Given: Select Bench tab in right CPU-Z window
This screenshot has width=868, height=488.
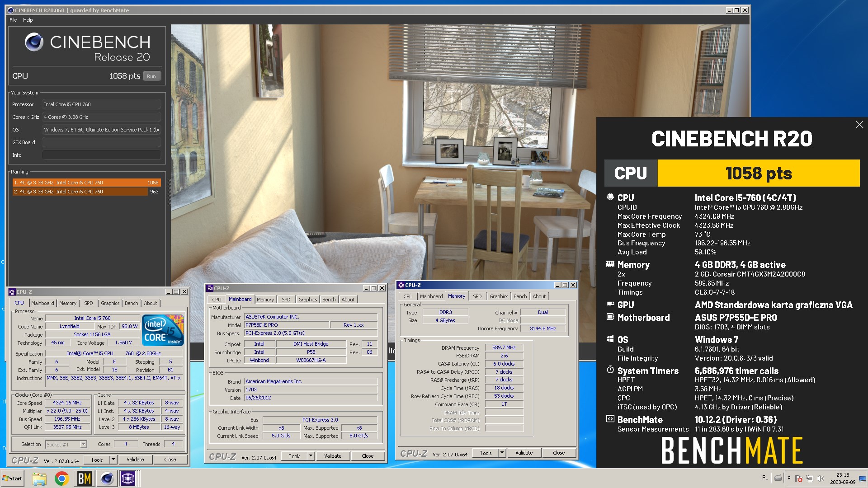Looking at the screenshot, I should 520,296.
